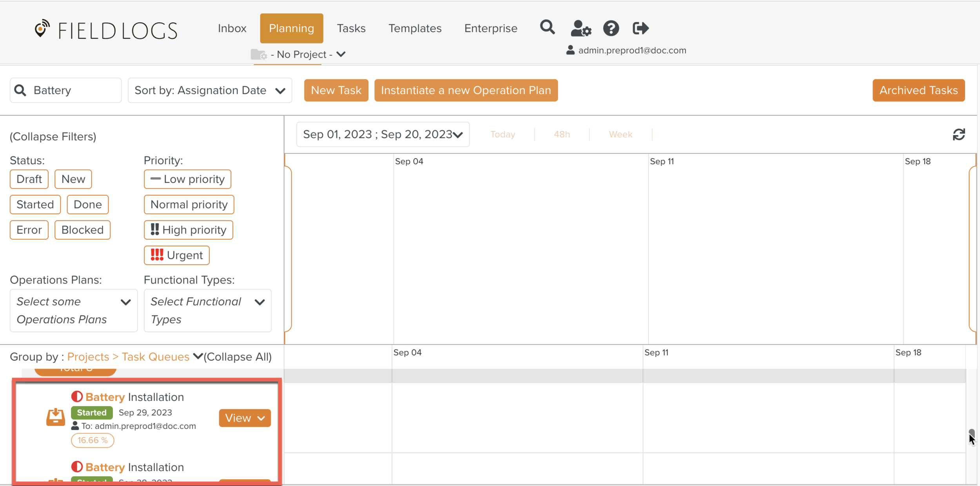This screenshot has height=486, width=980.
Task: Click the refresh timeline icon
Action: click(958, 135)
